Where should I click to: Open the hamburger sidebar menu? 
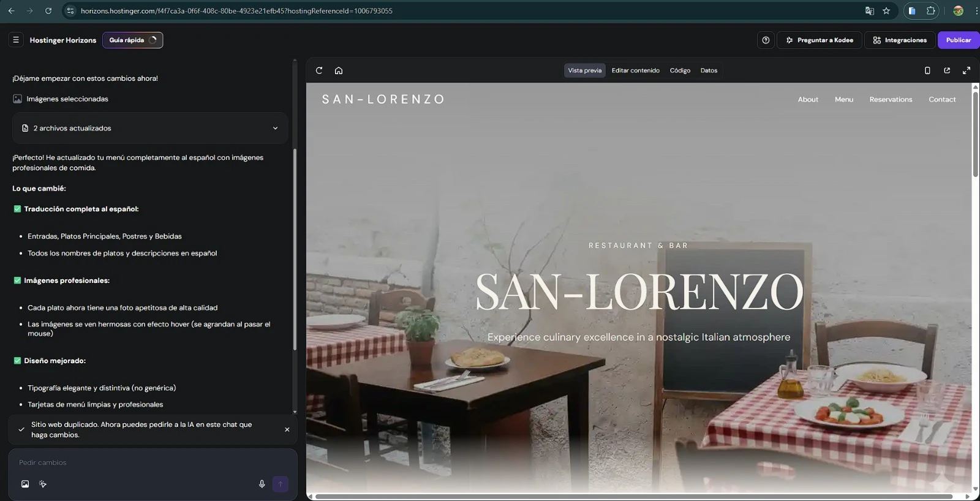16,40
